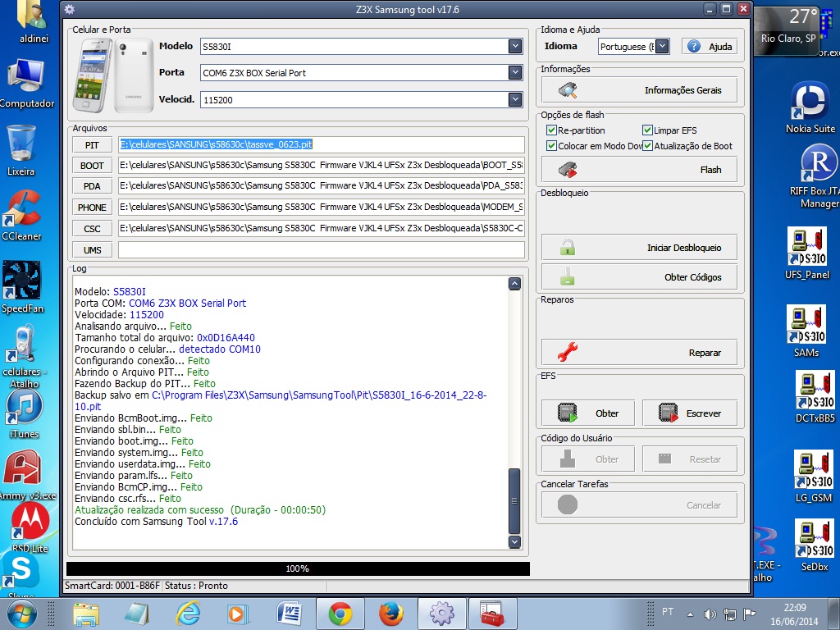840x630 pixels.
Task: Show hidden tray icons arrow
Action: pos(691,614)
